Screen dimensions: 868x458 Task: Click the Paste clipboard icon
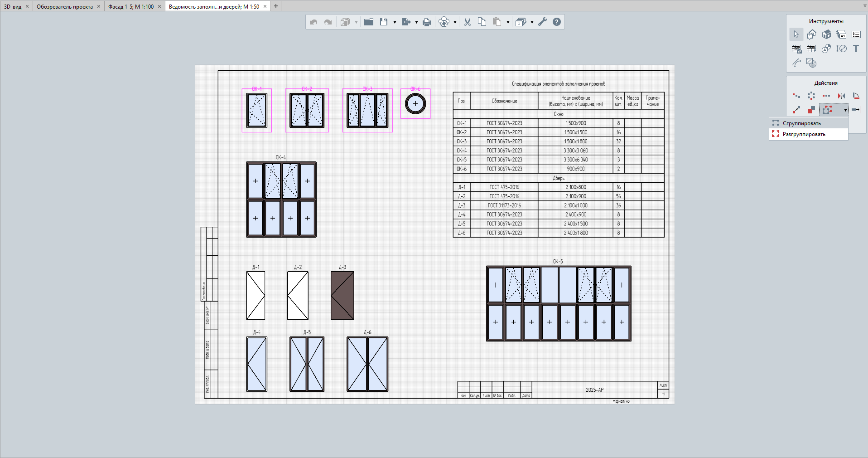497,22
